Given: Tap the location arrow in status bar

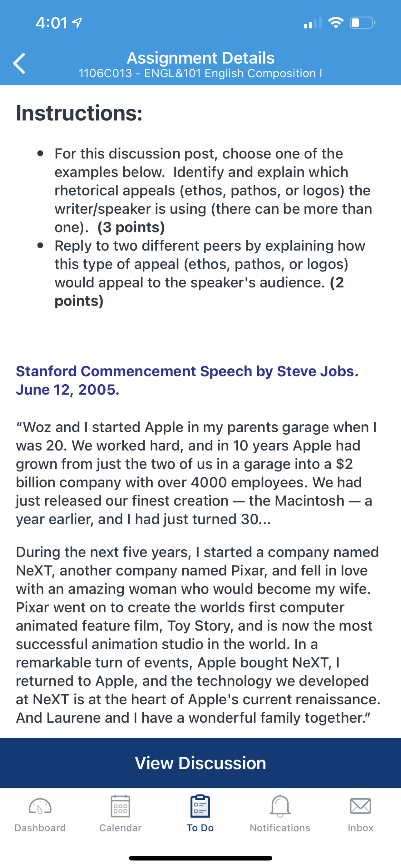Looking at the screenshot, I should 77,22.
